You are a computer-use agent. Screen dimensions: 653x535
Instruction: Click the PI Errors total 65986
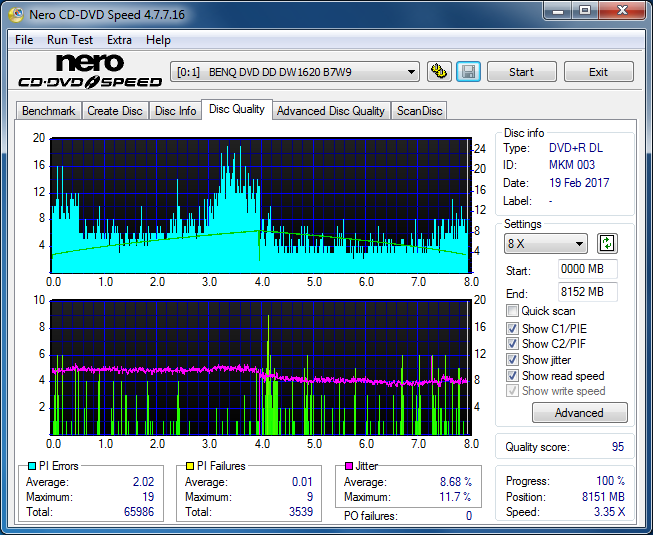(x=139, y=512)
